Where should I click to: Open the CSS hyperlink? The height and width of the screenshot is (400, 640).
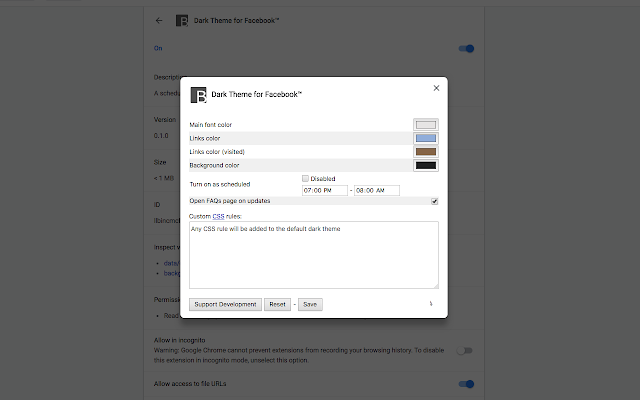(218, 216)
